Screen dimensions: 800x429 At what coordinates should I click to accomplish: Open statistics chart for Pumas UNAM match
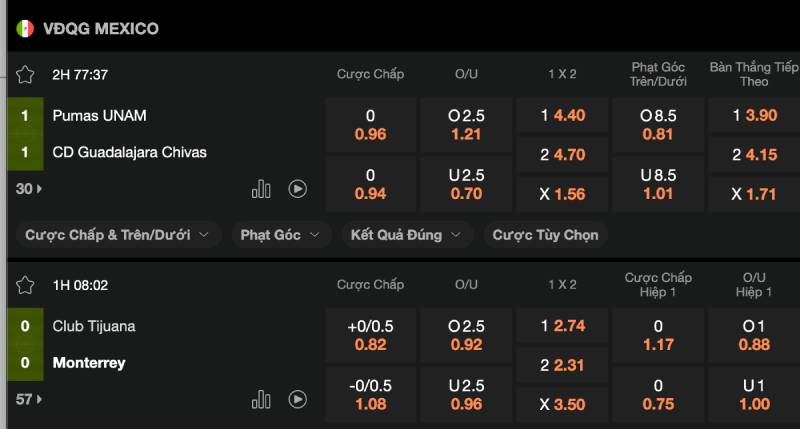261,189
